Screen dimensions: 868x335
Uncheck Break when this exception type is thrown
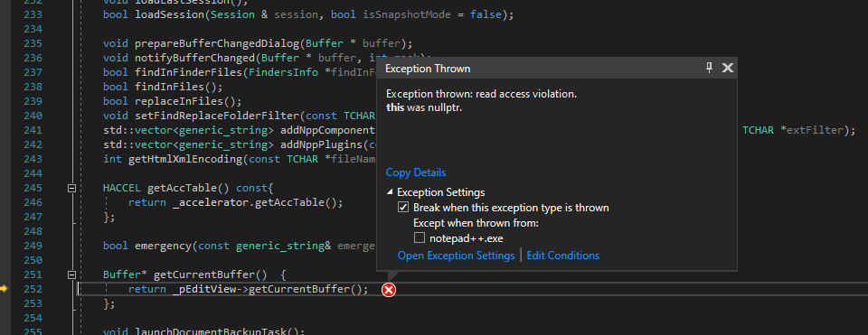click(403, 208)
